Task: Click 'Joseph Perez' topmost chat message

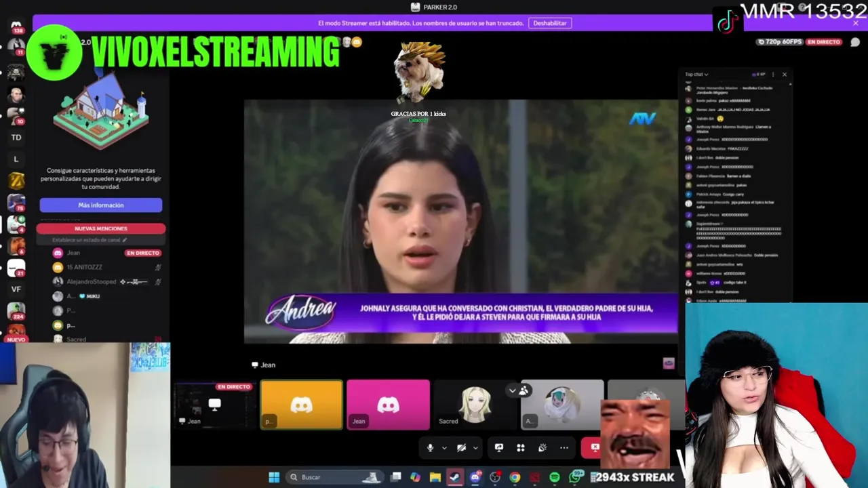Action: (732, 140)
